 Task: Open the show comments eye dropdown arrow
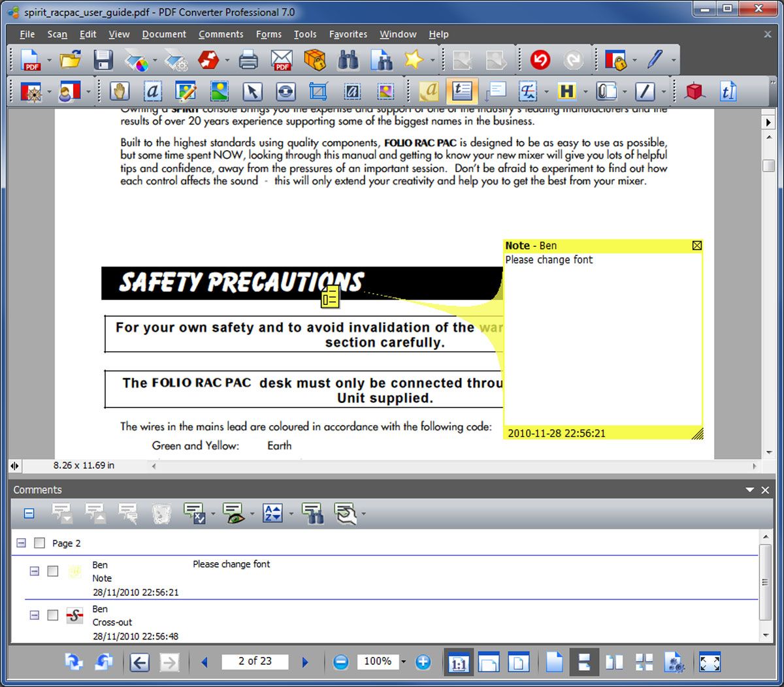tap(252, 515)
